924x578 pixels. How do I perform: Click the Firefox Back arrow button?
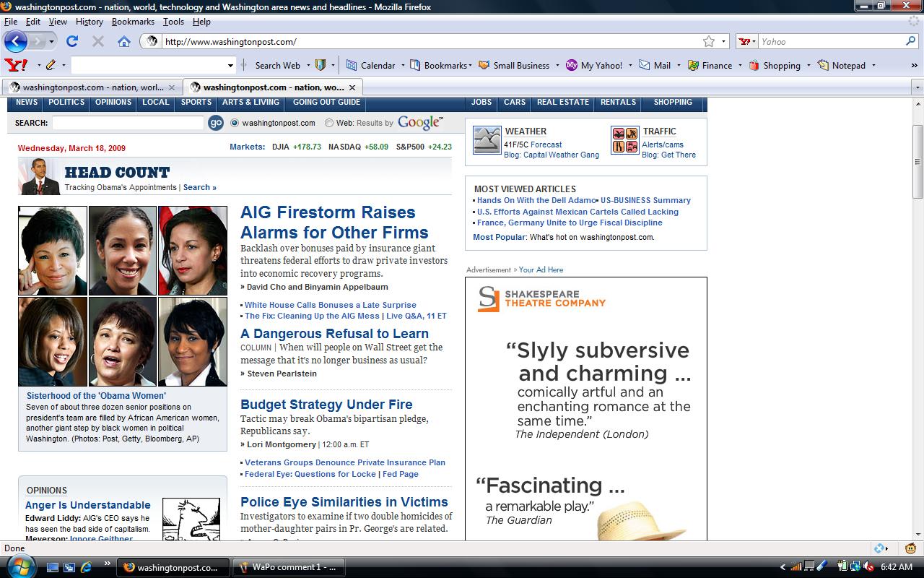pyautogui.click(x=16, y=41)
